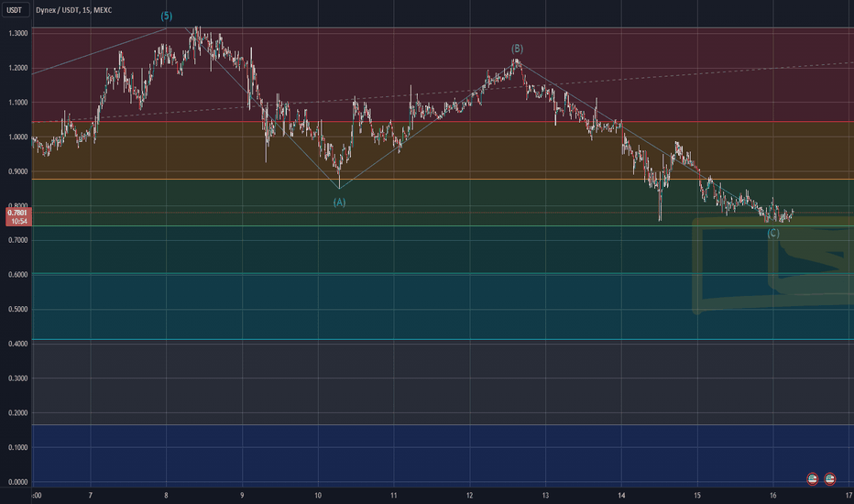Click the 1.0000 price axis label
The height and width of the screenshot is (504, 854).
point(18,137)
